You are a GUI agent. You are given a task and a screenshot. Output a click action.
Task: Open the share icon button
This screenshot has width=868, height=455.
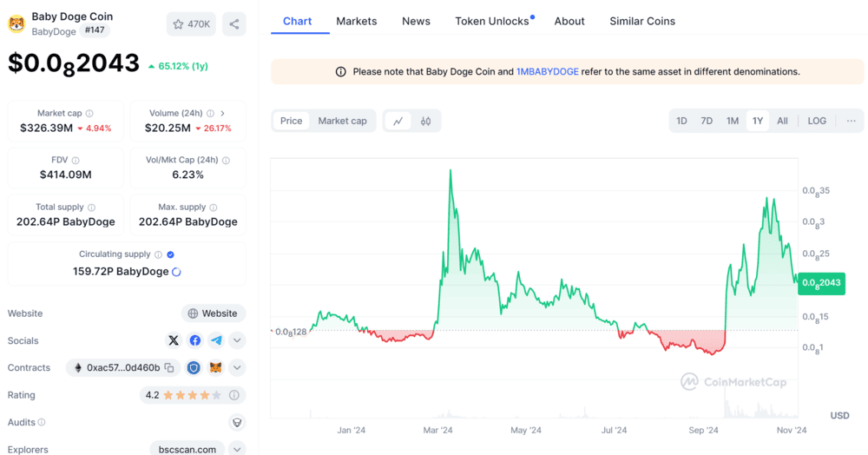click(x=234, y=24)
